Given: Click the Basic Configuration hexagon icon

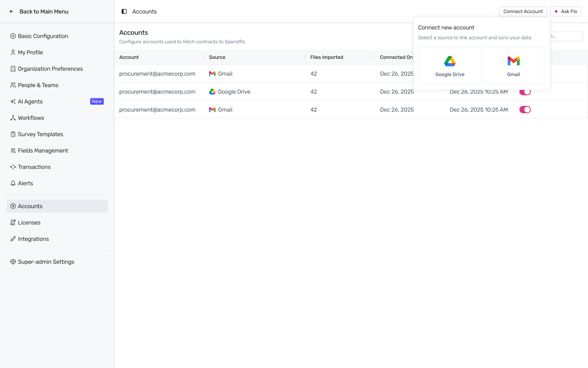Looking at the screenshot, I should 13,36.
